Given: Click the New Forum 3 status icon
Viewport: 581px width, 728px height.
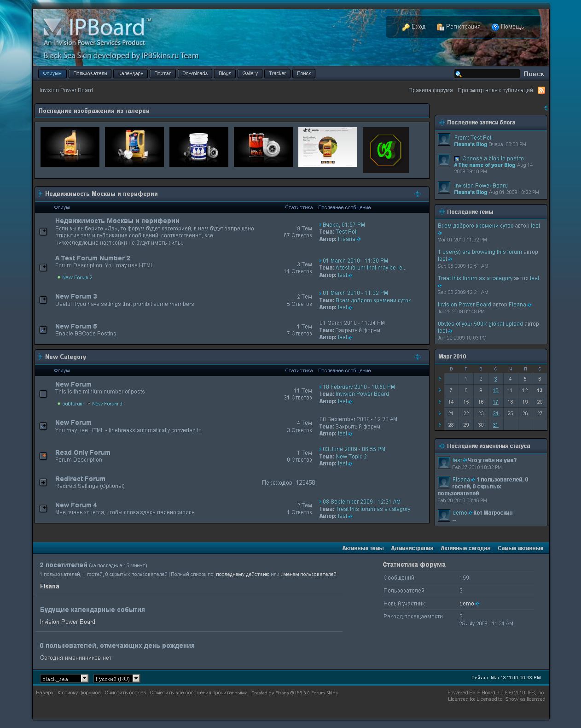Looking at the screenshot, I should pos(43,300).
